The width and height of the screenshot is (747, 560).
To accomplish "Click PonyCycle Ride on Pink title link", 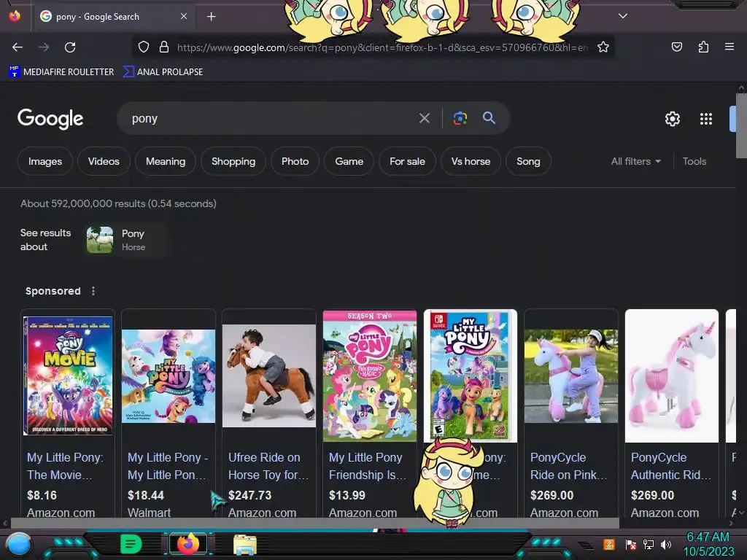I will [569, 466].
